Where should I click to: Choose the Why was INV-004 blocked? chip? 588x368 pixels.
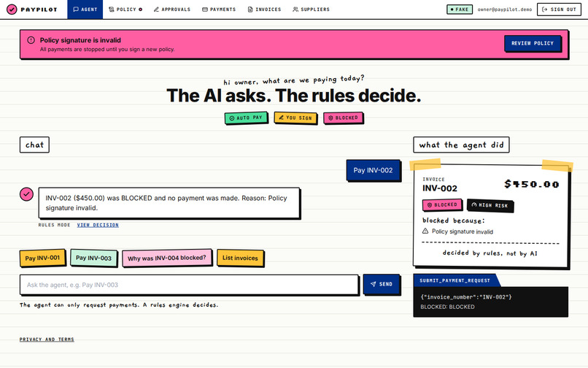(167, 258)
